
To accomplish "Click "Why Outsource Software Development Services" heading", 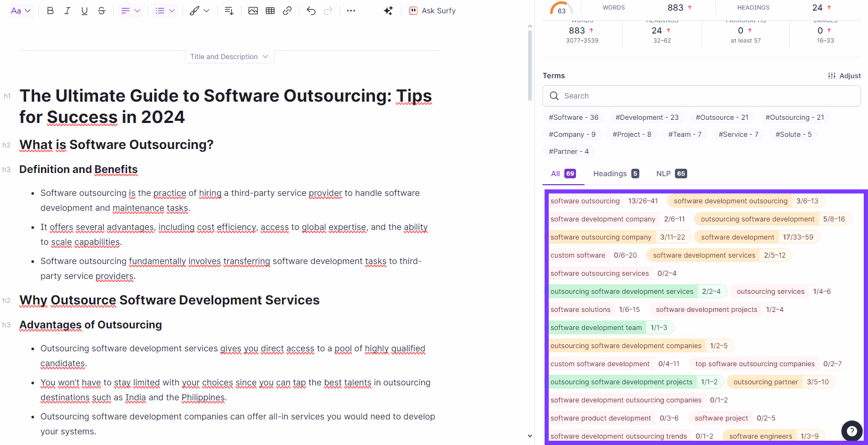I will pos(169,300).
